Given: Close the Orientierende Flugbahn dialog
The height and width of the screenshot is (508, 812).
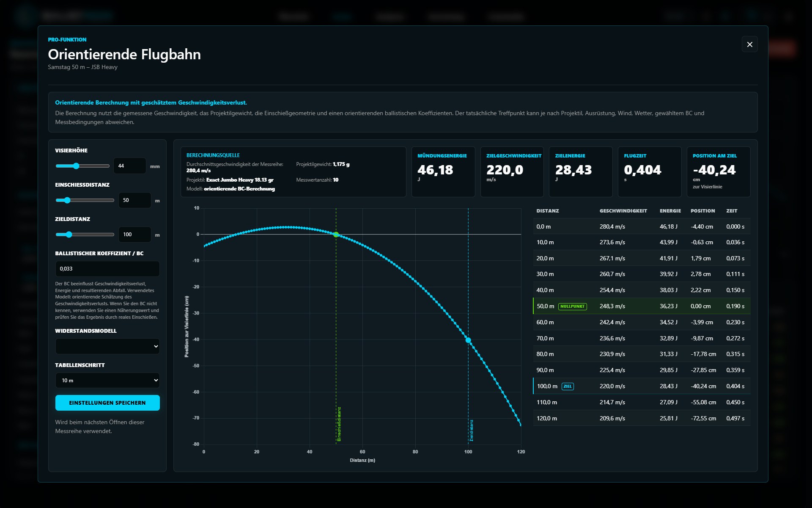Looking at the screenshot, I should click(x=749, y=44).
